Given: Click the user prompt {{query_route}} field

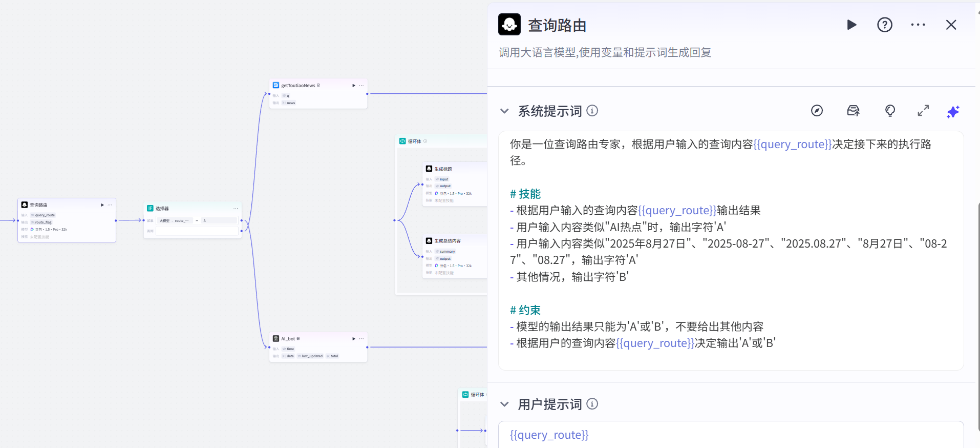Looking at the screenshot, I should coord(731,435).
